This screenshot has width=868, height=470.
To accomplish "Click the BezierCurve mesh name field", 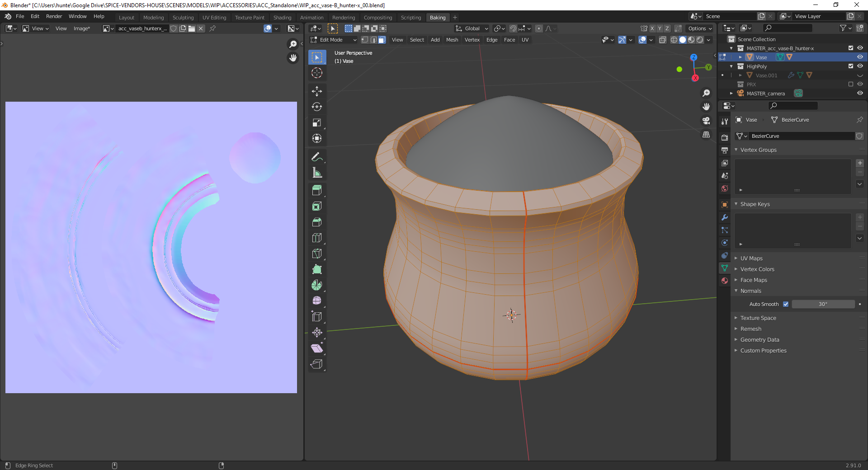I will (x=800, y=136).
